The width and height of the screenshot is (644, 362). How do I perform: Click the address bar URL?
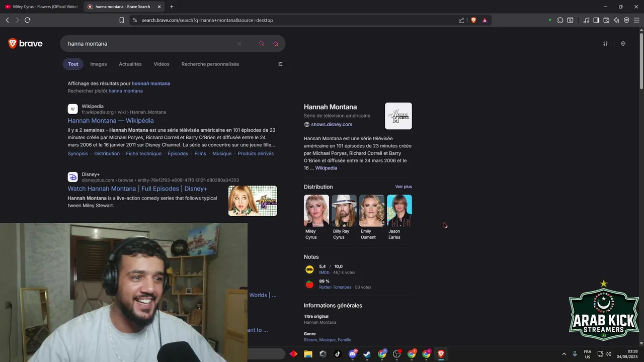pos(207,20)
